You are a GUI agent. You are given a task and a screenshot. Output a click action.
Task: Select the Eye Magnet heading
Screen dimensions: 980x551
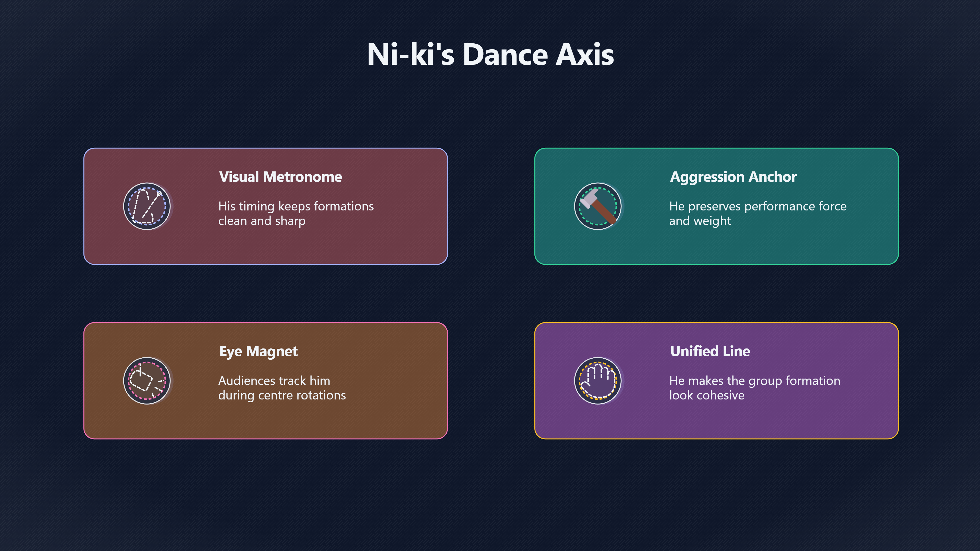click(x=258, y=351)
